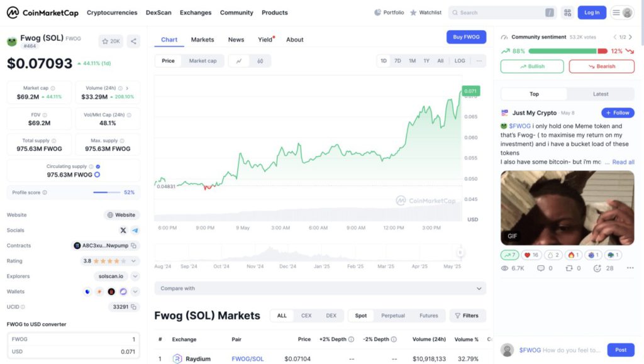Open the Telegram social link

[x=135, y=231]
